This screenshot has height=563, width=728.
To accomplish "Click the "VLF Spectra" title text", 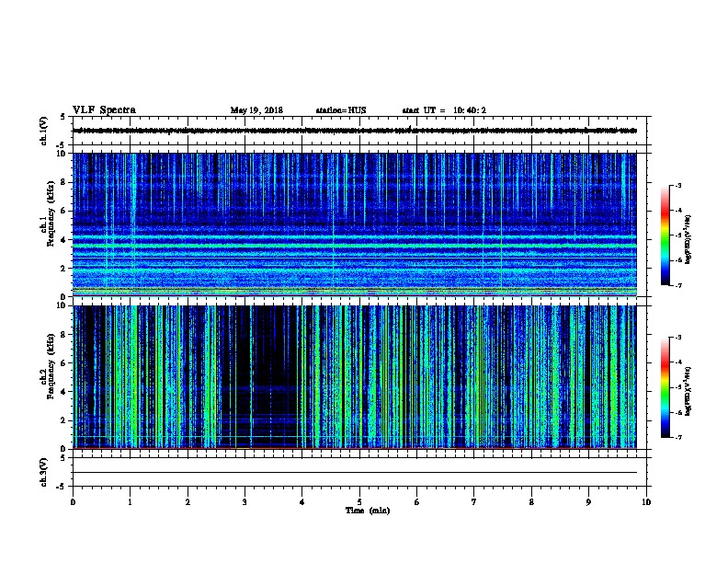I will (104, 110).
